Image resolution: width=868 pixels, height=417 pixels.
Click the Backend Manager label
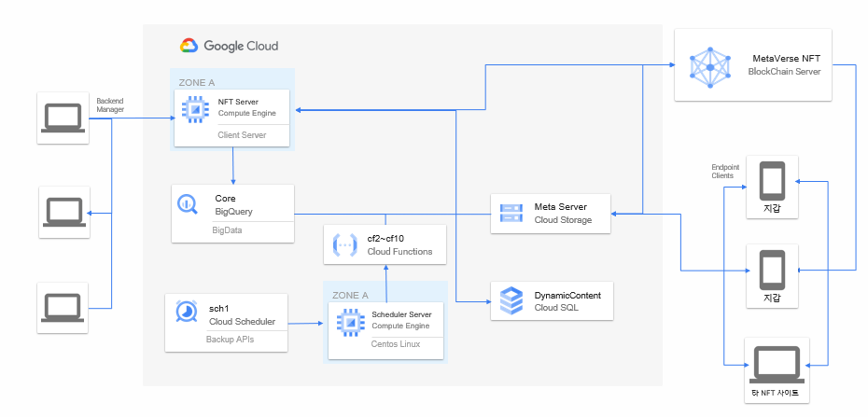110,105
